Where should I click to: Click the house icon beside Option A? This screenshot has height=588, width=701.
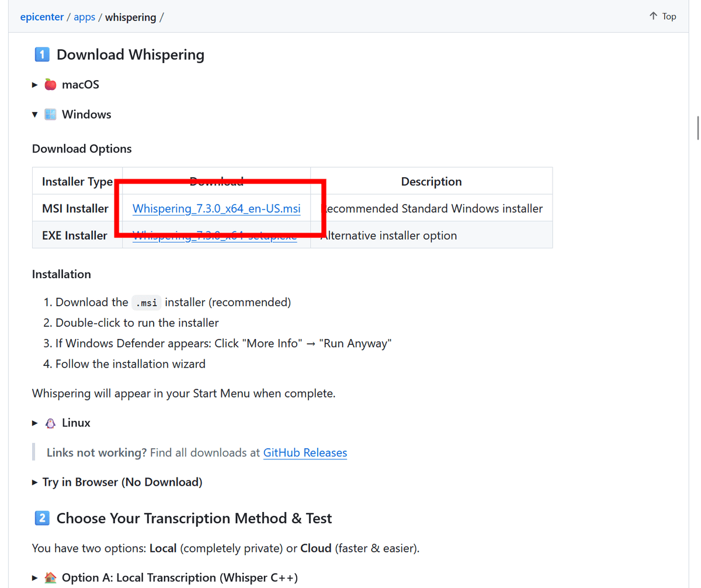pos(51,578)
